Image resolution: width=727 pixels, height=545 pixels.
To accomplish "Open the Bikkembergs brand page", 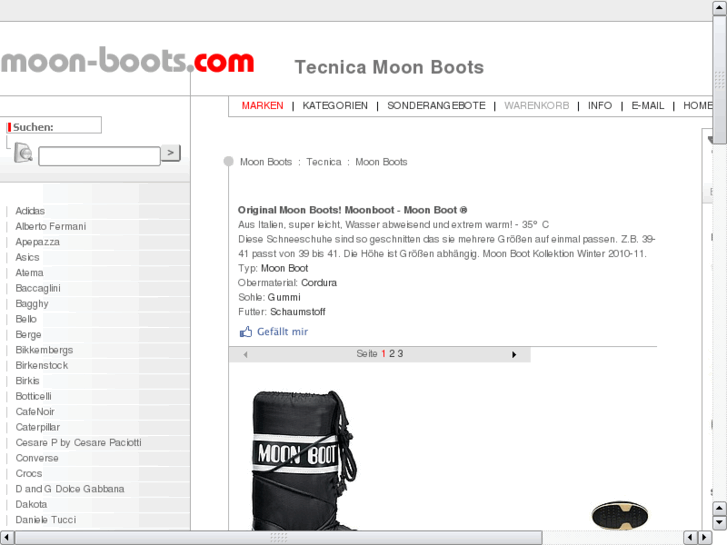I will click(44, 350).
